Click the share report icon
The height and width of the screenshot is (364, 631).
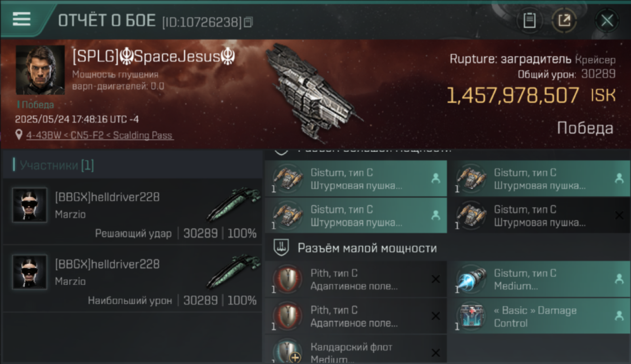564,21
